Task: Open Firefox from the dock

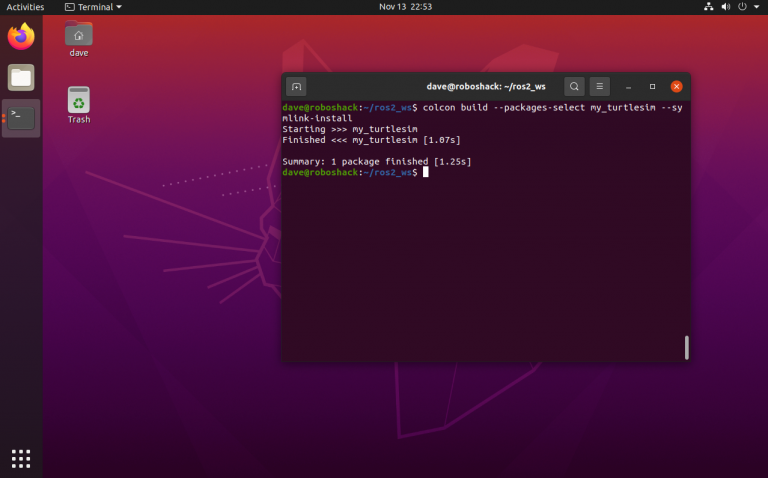Action: [x=21, y=38]
